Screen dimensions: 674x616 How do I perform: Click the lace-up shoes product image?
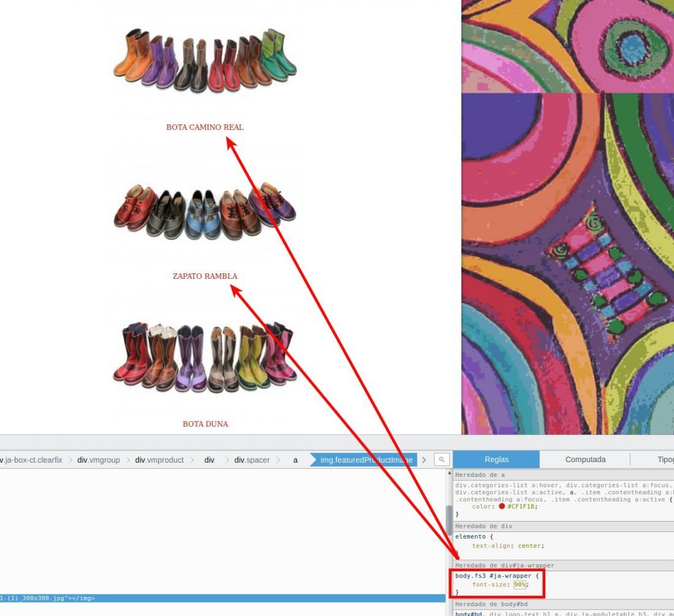coord(205,211)
